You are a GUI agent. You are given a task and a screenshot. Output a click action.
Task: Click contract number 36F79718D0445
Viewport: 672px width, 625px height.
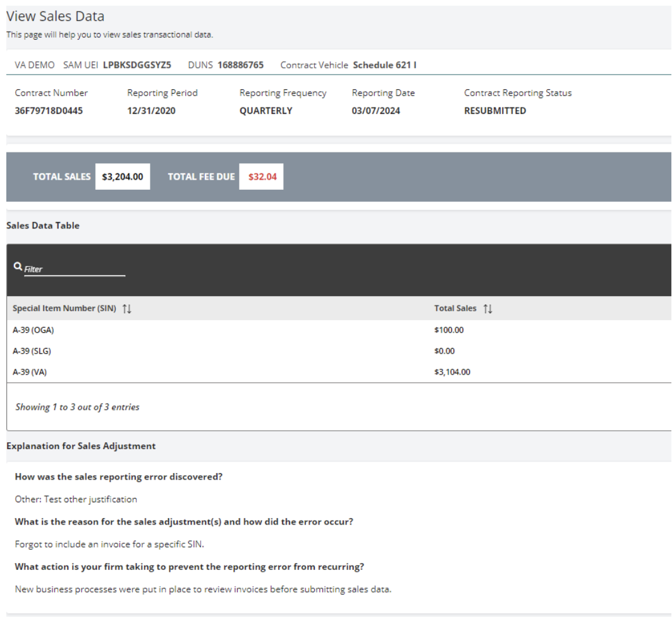tap(49, 111)
